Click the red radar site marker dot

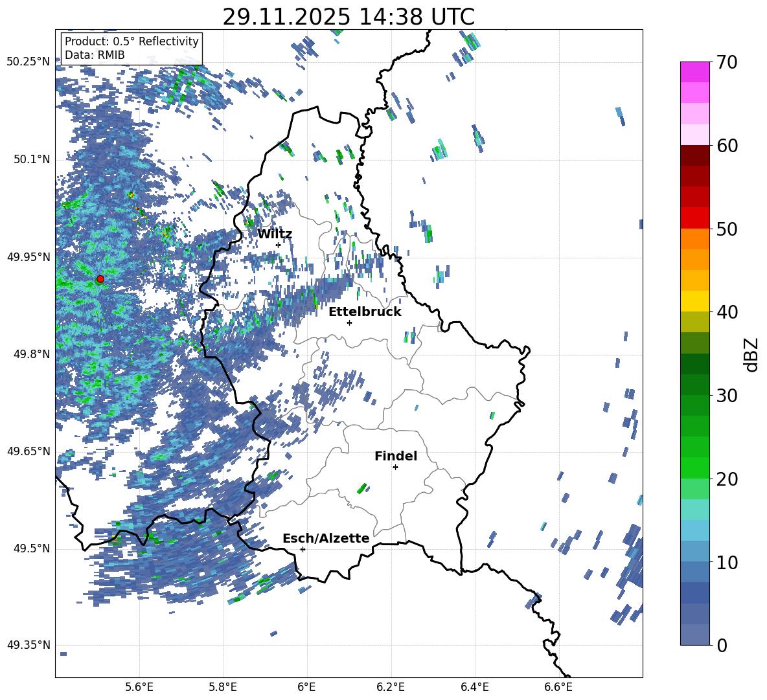tap(100, 279)
